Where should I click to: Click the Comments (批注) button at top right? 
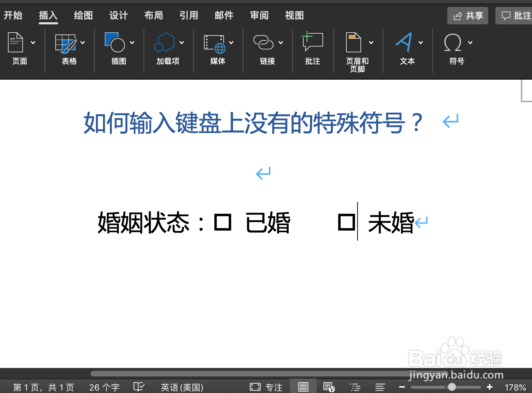point(514,16)
